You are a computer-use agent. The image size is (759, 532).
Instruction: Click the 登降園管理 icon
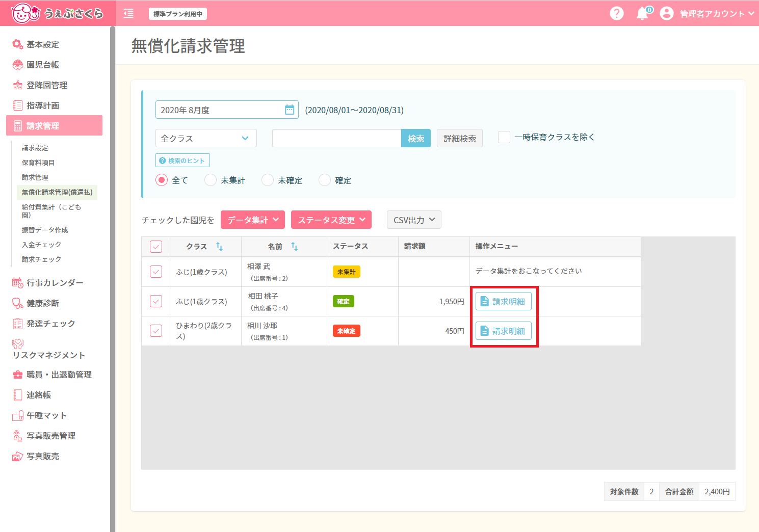pyautogui.click(x=18, y=85)
